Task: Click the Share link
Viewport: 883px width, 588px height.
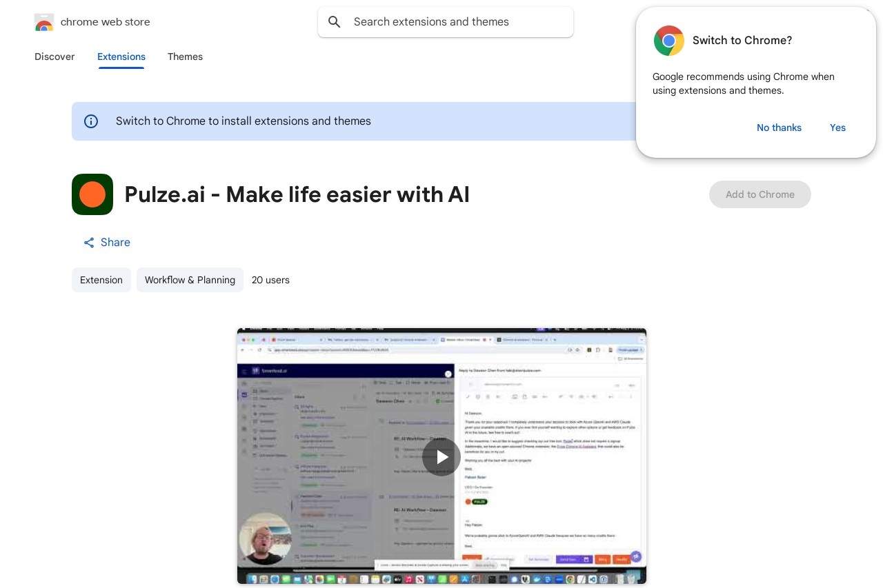Action: tap(107, 243)
